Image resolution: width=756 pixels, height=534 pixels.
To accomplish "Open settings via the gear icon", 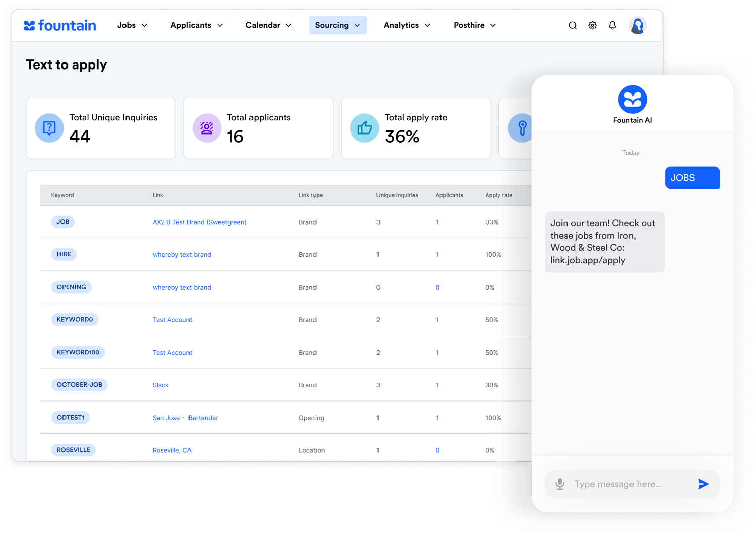I will tap(592, 25).
